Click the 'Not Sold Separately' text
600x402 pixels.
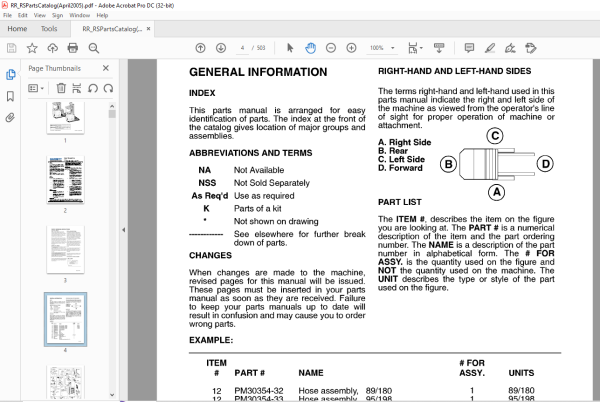(x=272, y=183)
